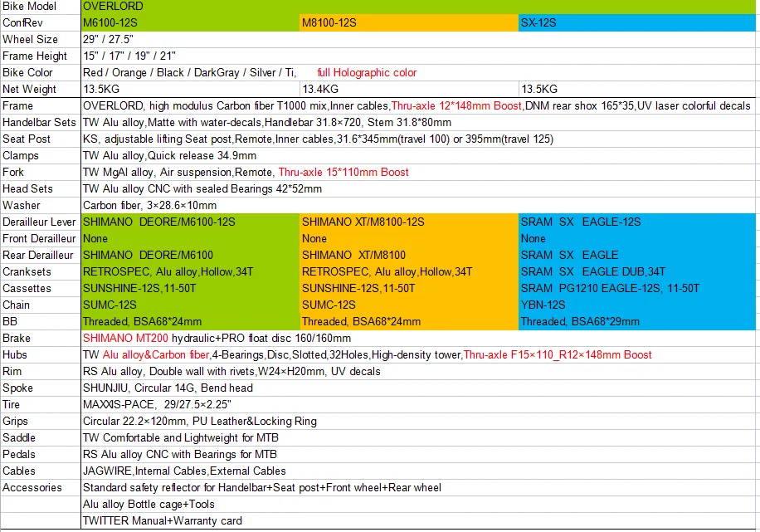Select the Handlebar Sets description cell
The width and height of the screenshot is (760, 532).
(x=418, y=122)
